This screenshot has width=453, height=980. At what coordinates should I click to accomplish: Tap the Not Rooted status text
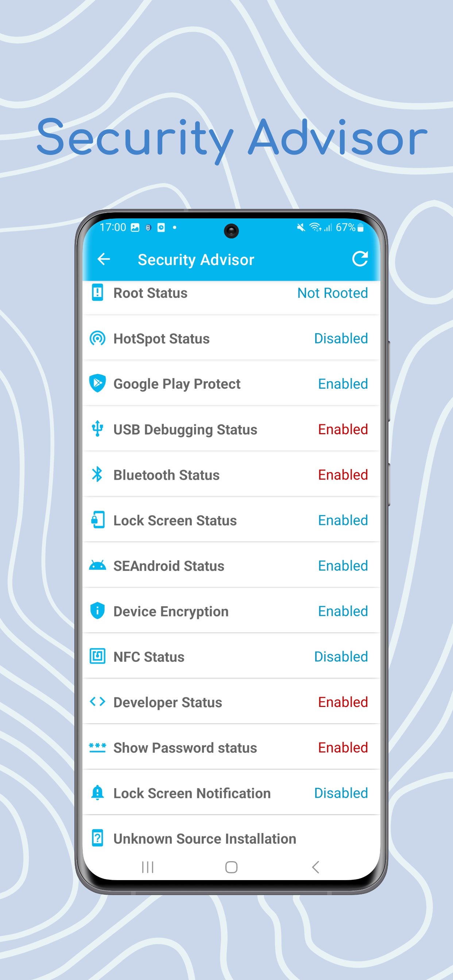pyautogui.click(x=332, y=293)
